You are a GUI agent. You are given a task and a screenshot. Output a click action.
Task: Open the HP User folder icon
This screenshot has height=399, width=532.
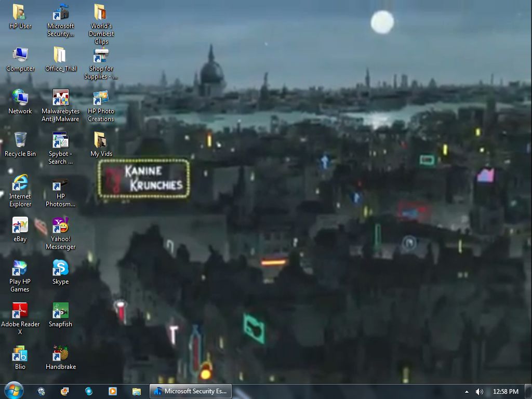(x=20, y=16)
